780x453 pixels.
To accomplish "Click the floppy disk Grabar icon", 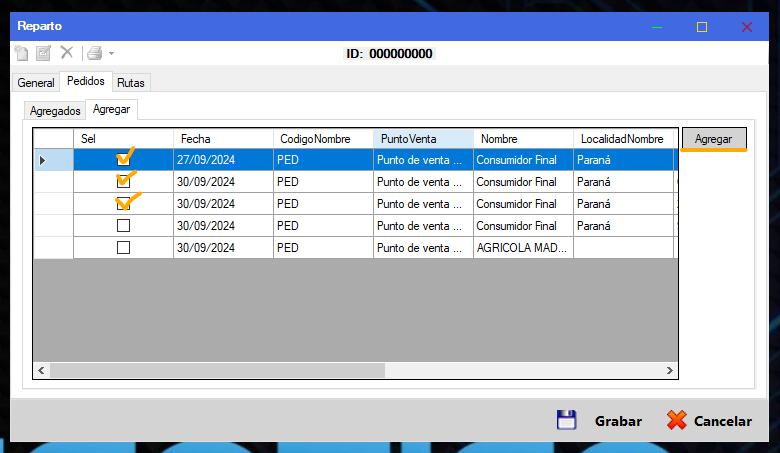I will point(567,421).
